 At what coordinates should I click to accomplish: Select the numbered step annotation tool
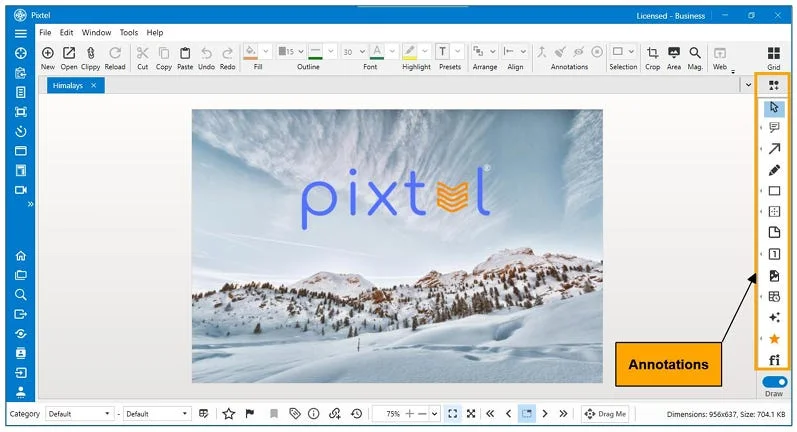(x=774, y=254)
